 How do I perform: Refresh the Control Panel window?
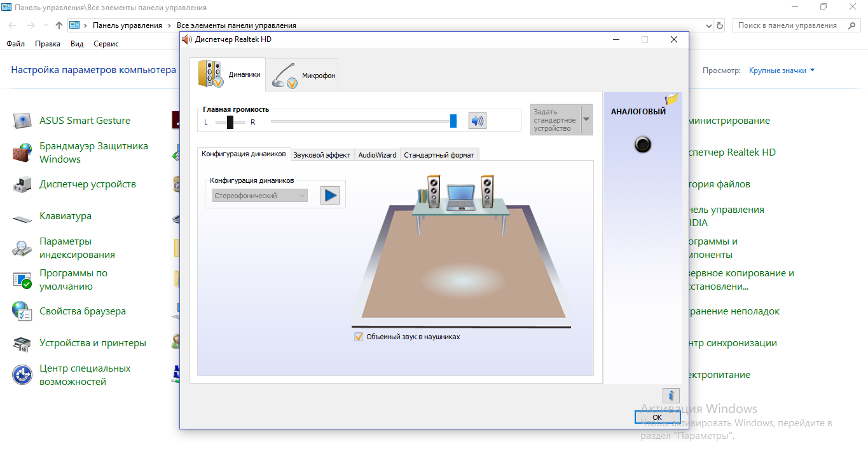tap(720, 26)
